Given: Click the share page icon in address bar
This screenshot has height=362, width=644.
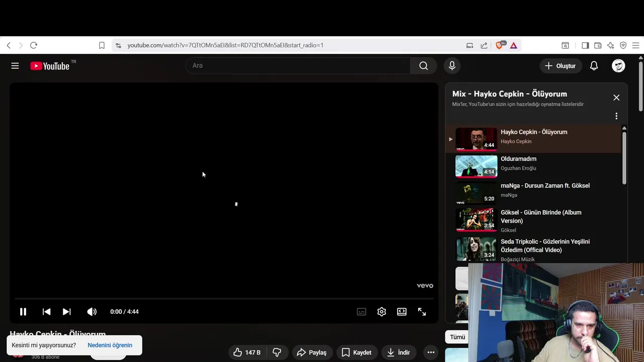Looking at the screenshot, I should pyautogui.click(x=484, y=45).
